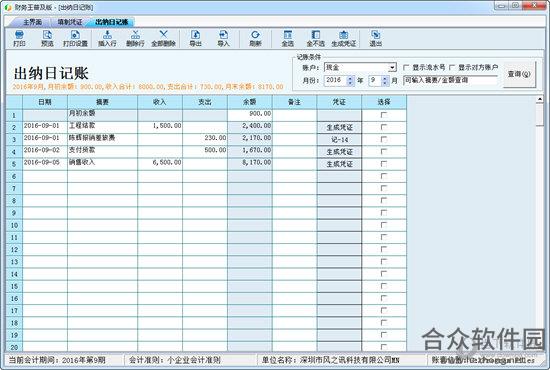Click the 刷新 refresh icon
Screen dimensions: 550x370
[255, 39]
